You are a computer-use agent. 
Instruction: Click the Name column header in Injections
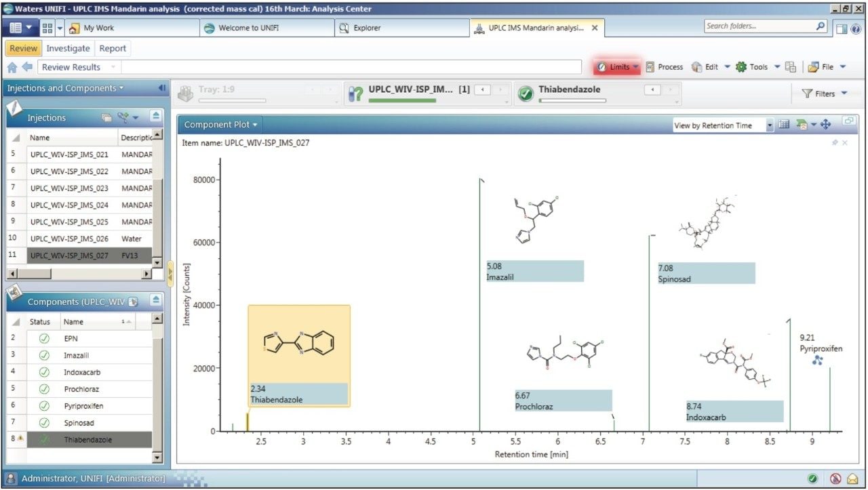click(73, 138)
